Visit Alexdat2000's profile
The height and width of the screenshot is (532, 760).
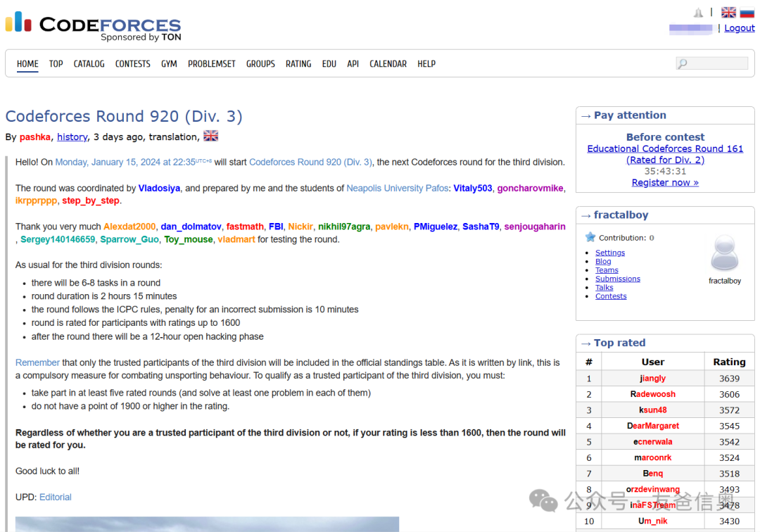point(129,227)
